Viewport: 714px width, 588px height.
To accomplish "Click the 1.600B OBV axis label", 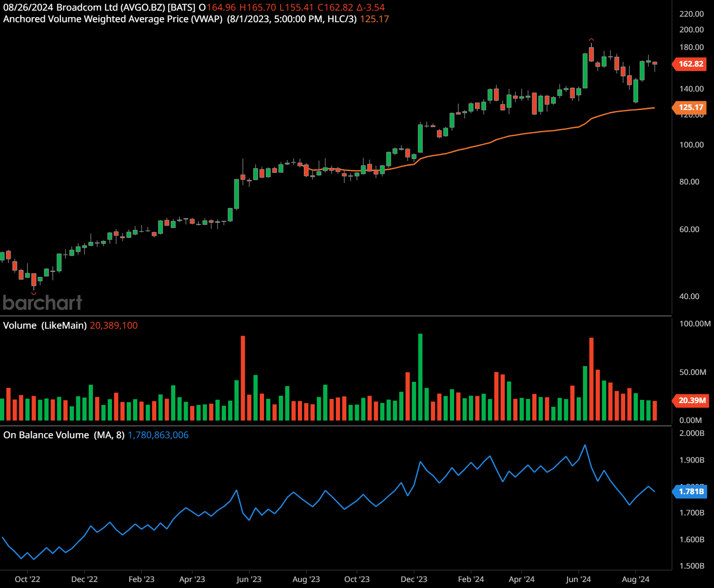I will tap(692, 539).
